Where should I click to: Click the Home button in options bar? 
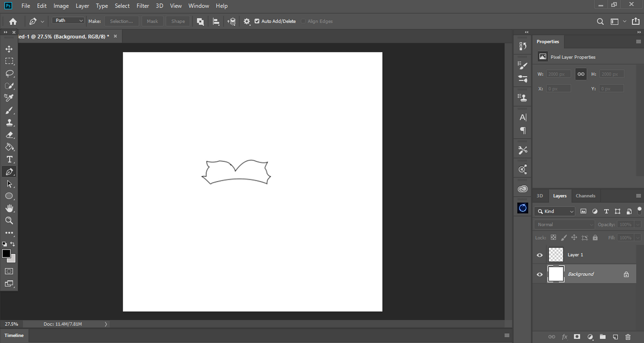(13, 21)
